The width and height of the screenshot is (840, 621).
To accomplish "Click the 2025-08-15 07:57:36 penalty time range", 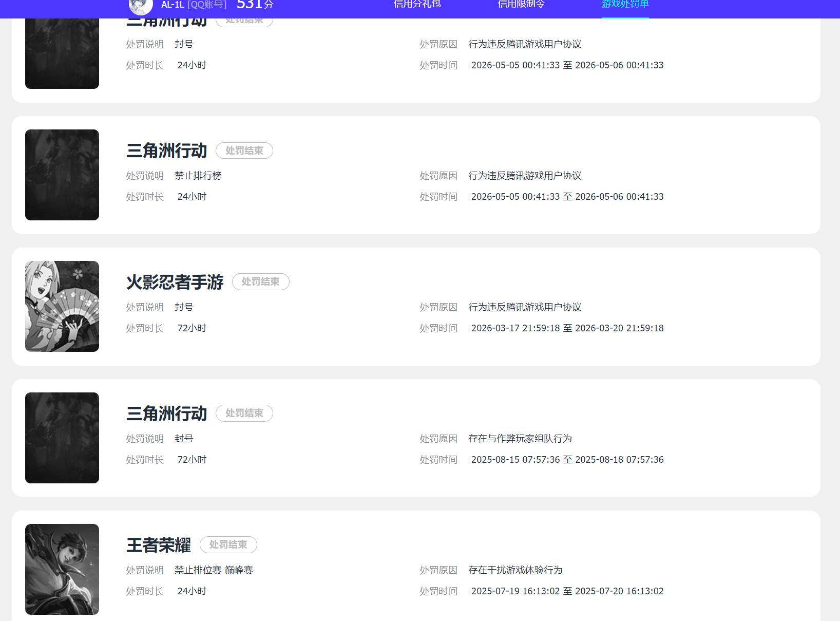I will [567, 460].
